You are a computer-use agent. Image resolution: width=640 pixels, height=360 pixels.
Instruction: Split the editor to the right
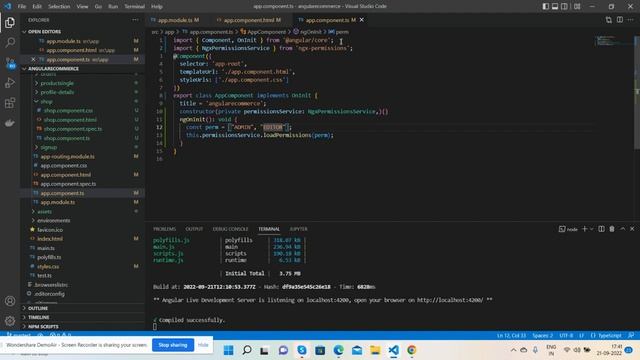click(x=620, y=20)
